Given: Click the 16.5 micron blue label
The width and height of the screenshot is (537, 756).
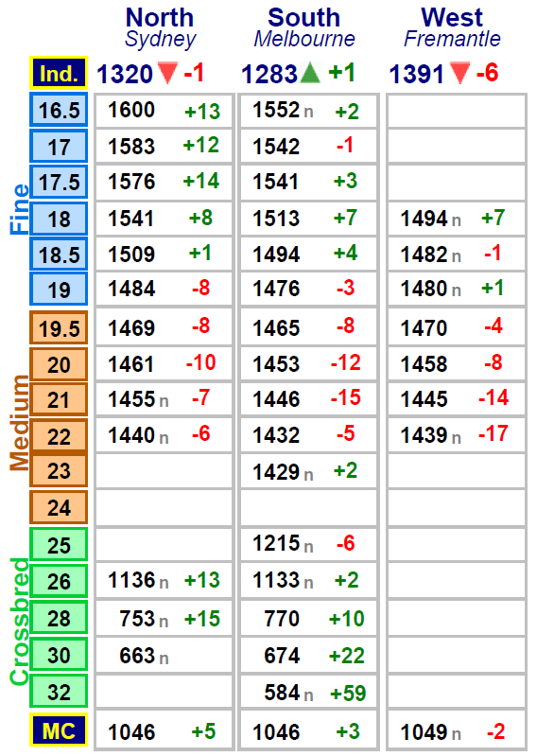Looking at the screenshot, I should coord(59,111).
